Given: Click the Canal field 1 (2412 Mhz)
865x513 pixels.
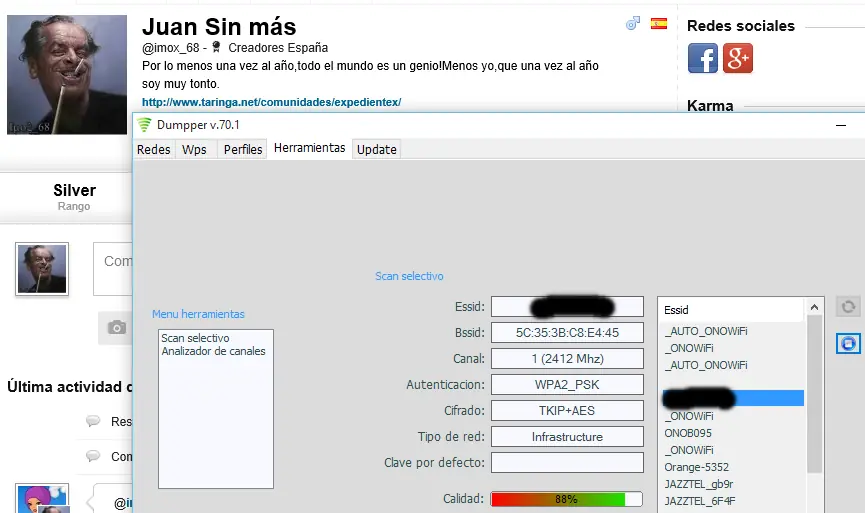Looking at the screenshot, I should (567, 359).
